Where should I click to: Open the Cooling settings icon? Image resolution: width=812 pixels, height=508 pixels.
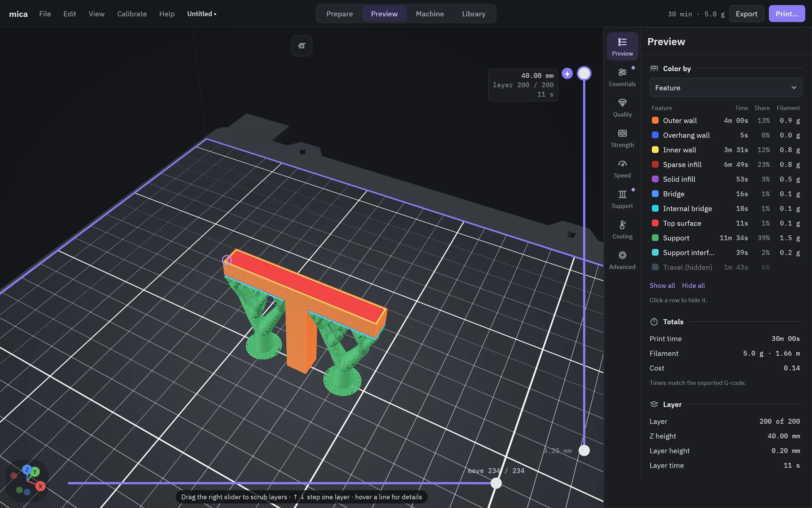[622, 230]
